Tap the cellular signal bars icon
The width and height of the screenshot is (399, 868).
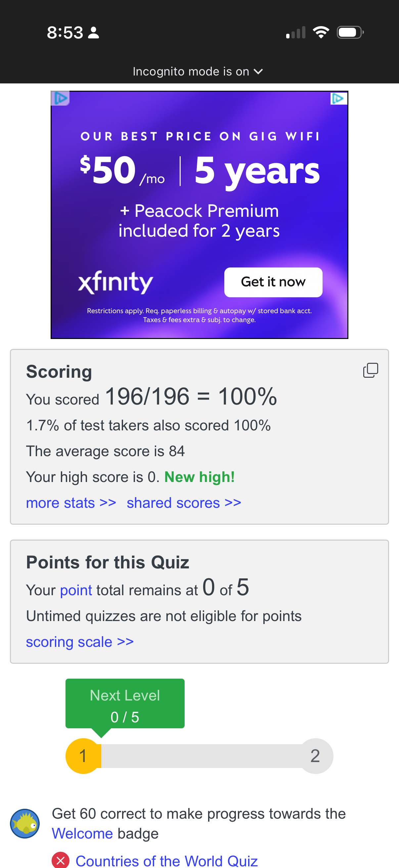[296, 32]
